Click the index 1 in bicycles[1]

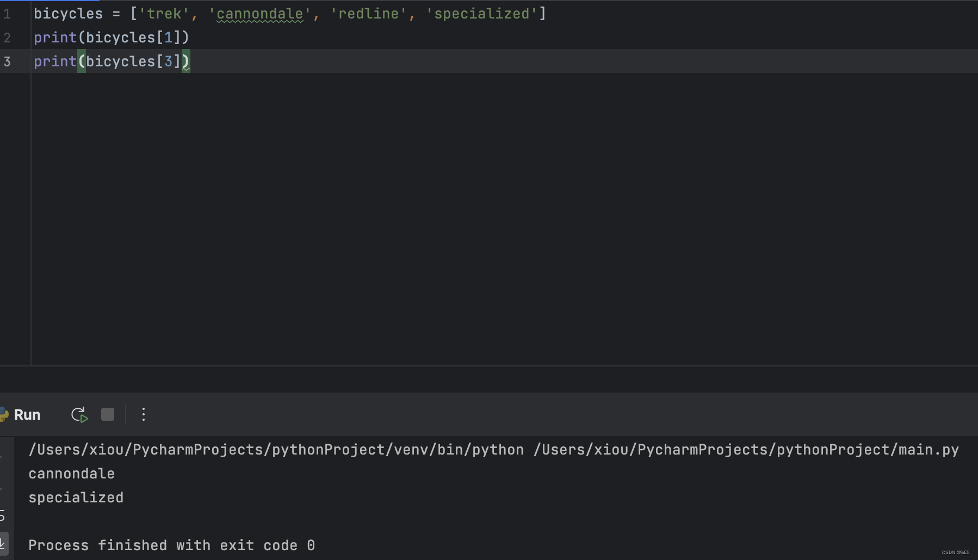pyautogui.click(x=168, y=38)
